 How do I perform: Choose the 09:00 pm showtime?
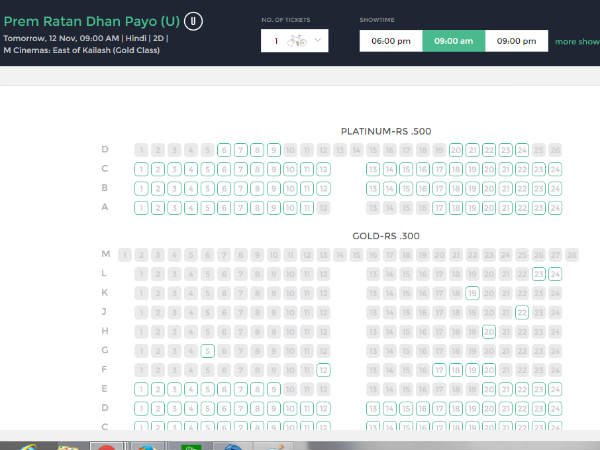click(516, 41)
